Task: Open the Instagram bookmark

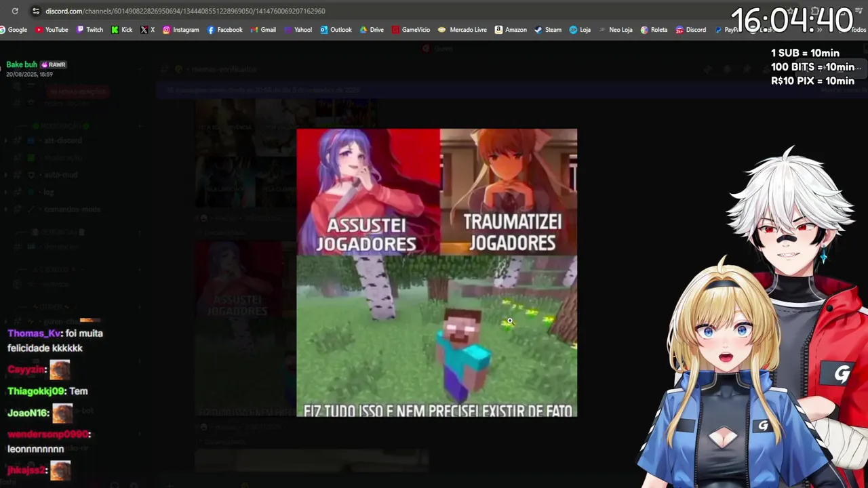Action: [x=180, y=30]
